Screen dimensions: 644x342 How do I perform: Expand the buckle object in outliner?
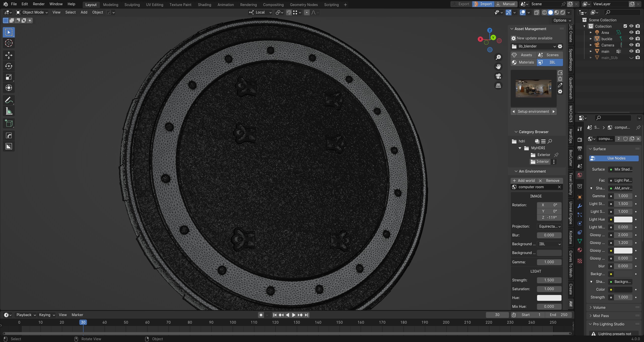coord(591,39)
